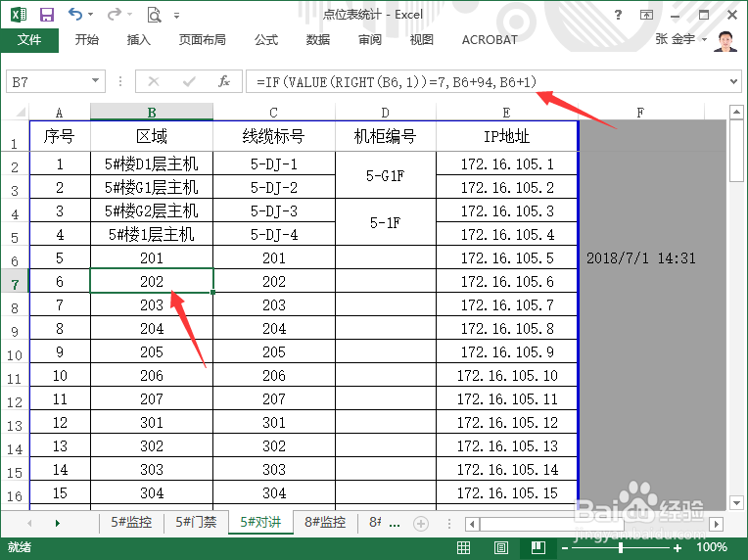Open the undo history dropdown arrow
Image resolution: width=748 pixels, height=560 pixels.
click(x=91, y=15)
